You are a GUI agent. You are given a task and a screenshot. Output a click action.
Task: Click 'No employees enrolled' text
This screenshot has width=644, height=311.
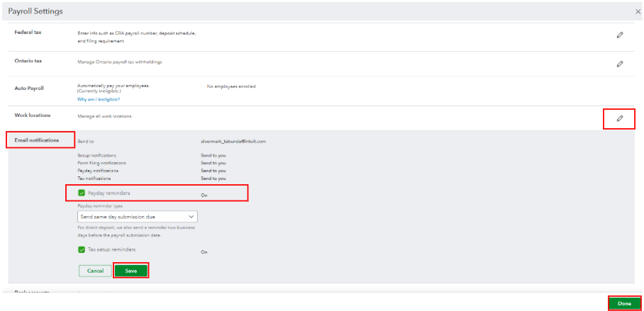pos(231,86)
